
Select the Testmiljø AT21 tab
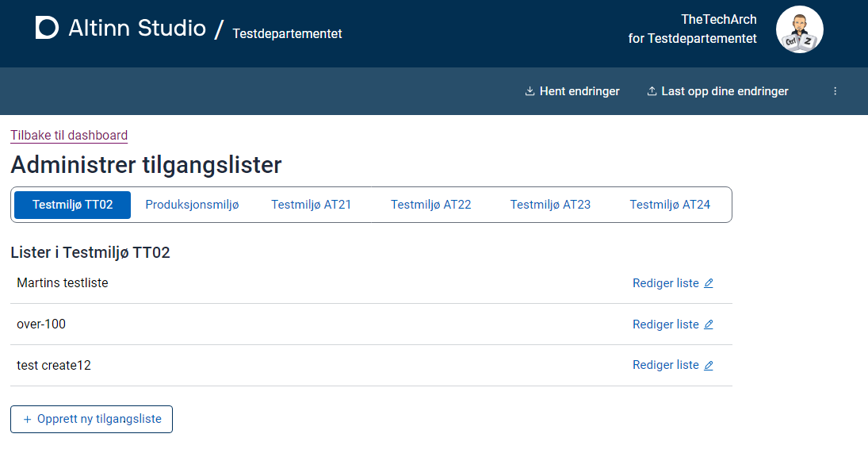click(311, 204)
